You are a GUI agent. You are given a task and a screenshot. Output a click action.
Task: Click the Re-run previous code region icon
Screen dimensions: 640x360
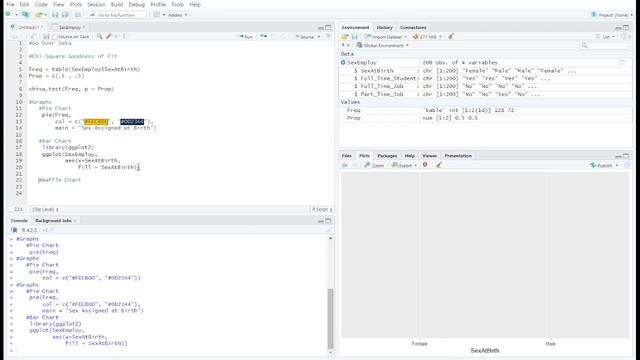[x=263, y=36]
